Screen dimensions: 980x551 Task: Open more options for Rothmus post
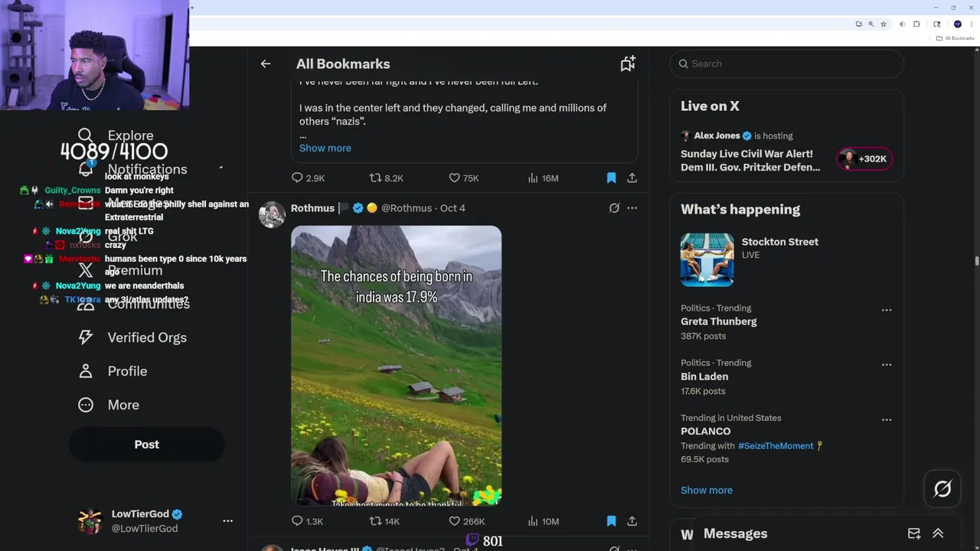[x=632, y=208]
